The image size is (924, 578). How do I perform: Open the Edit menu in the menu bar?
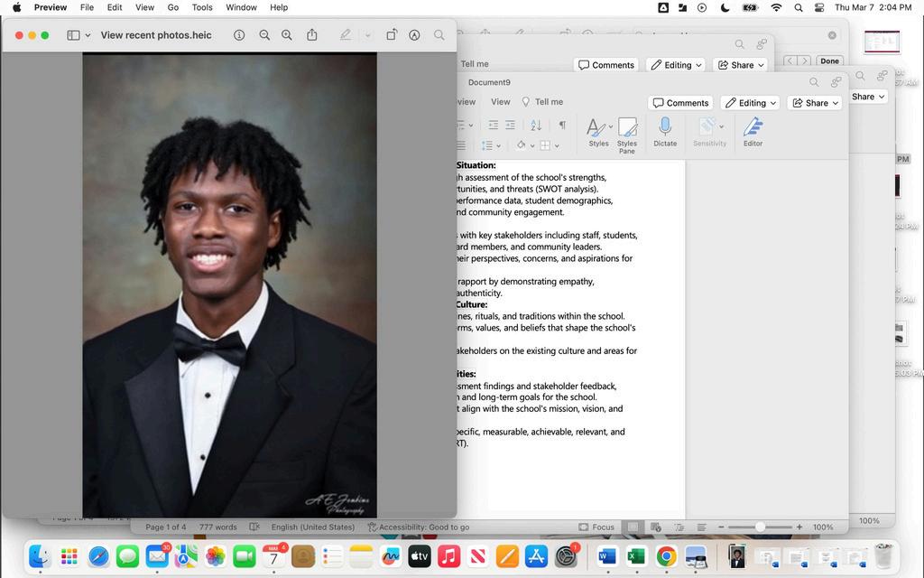pyautogui.click(x=115, y=7)
